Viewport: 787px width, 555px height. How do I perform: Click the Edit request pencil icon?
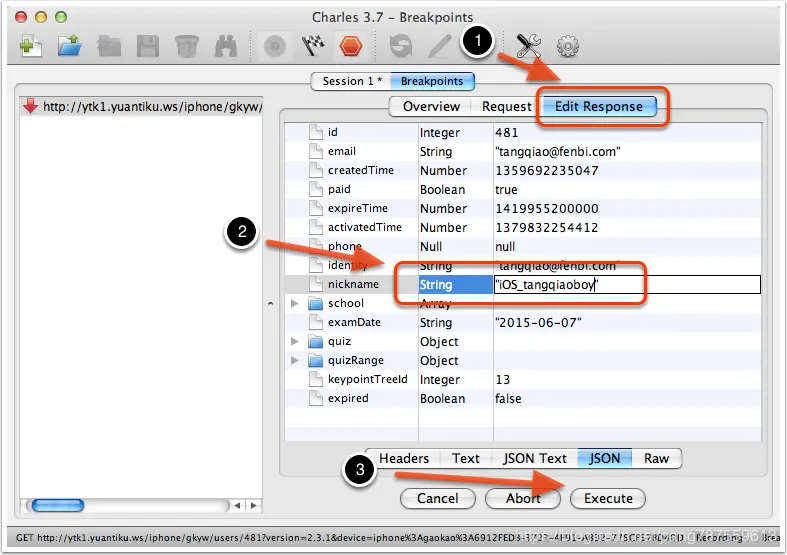439,47
